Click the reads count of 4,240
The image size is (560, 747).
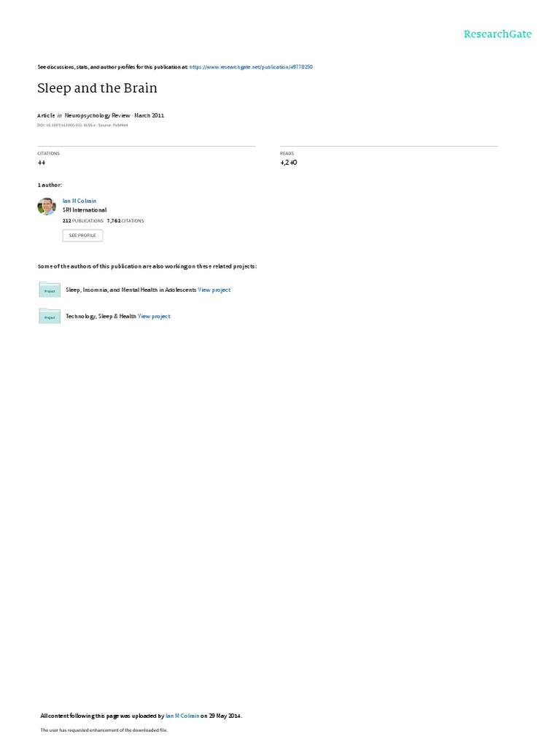pyautogui.click(x=289, y=163)
